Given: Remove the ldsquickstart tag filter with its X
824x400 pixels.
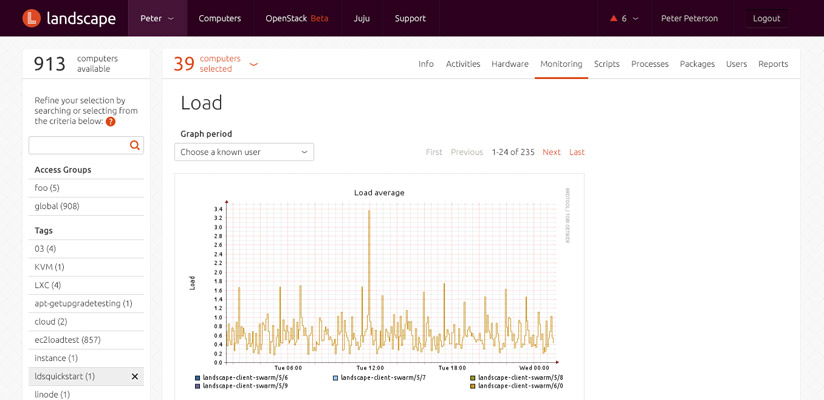Looking at the screenshot, I should [x=135, y=376].
